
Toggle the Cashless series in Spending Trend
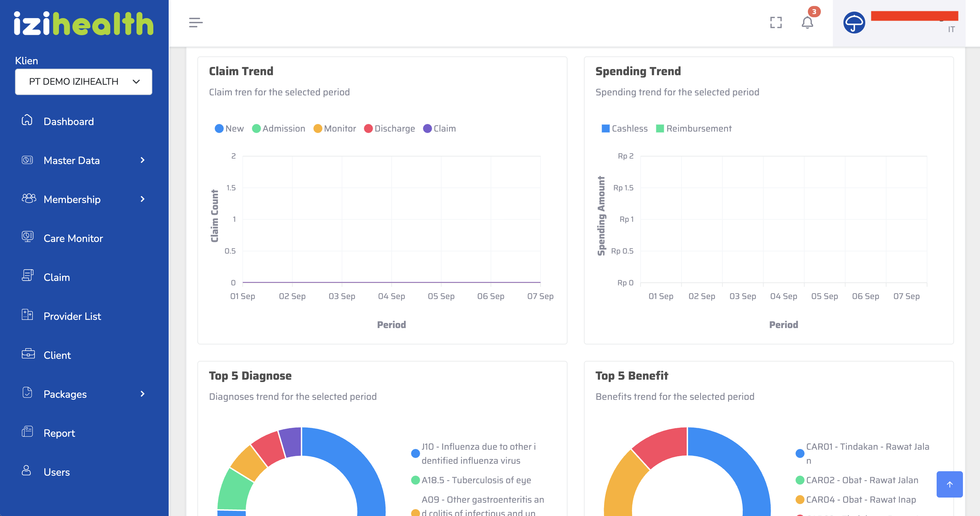[624, 128]
